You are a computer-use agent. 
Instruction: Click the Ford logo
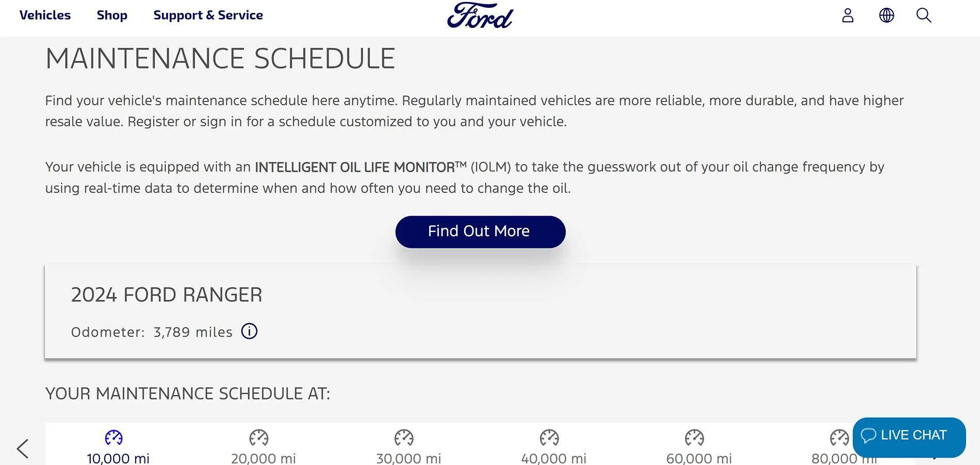[480, 15]
